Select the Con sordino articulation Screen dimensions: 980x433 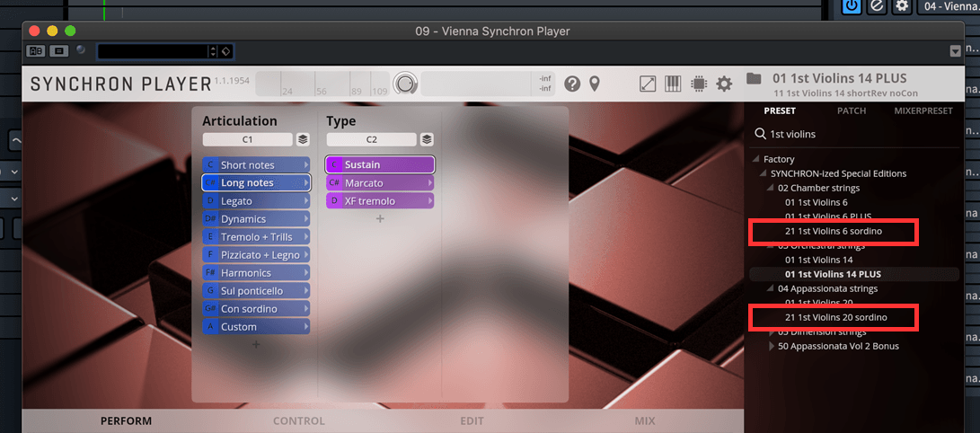coord(256,309)
